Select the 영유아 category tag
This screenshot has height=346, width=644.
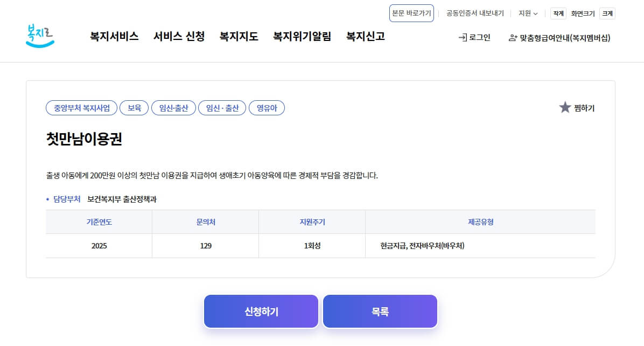[x=267, y=107]
